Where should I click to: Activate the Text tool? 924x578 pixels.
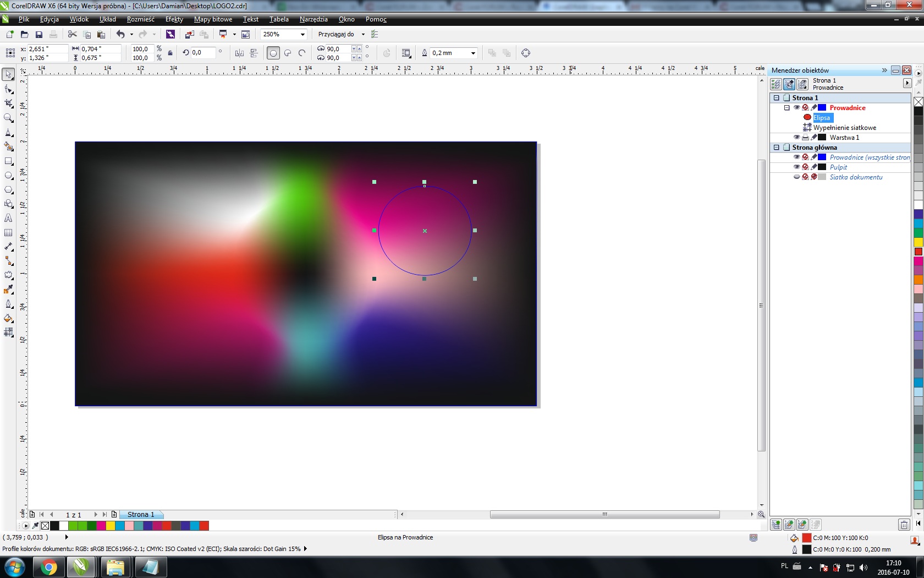click(x=8, y=219)
